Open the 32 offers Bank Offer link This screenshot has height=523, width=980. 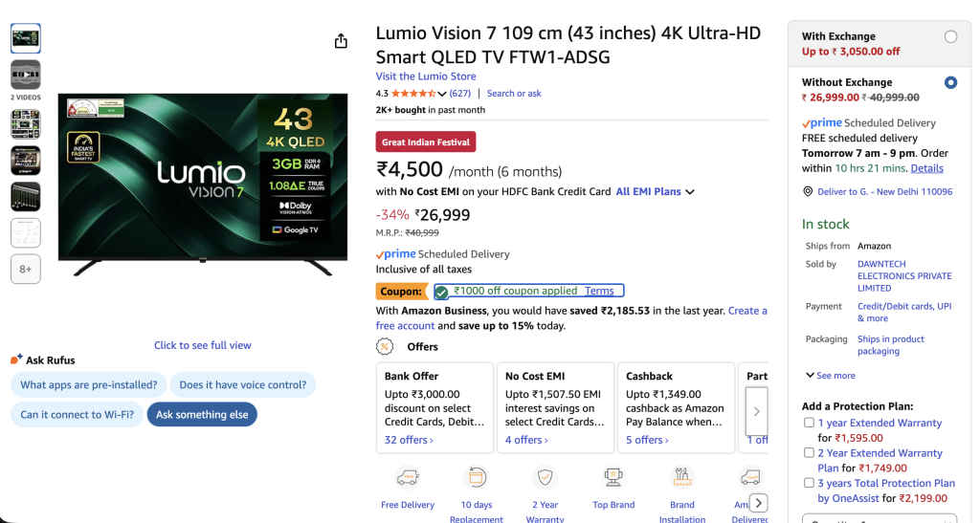(409, 440)
